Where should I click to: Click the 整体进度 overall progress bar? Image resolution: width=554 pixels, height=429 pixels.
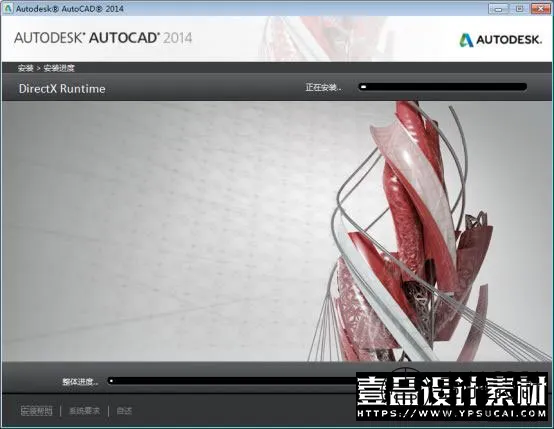[x=231, y=381]
